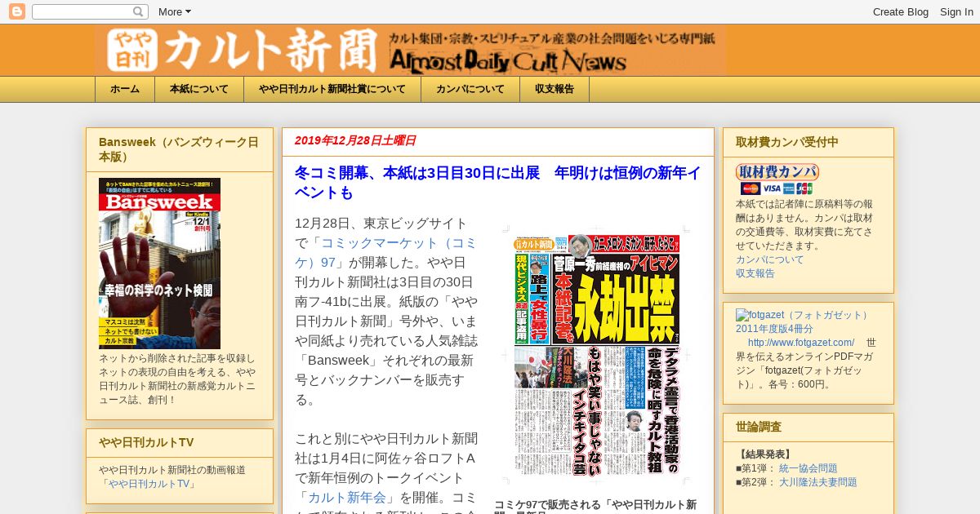Open the 冬コミ開幕 article title link
The image size is (980, 514).
click(x=497, y=183)
